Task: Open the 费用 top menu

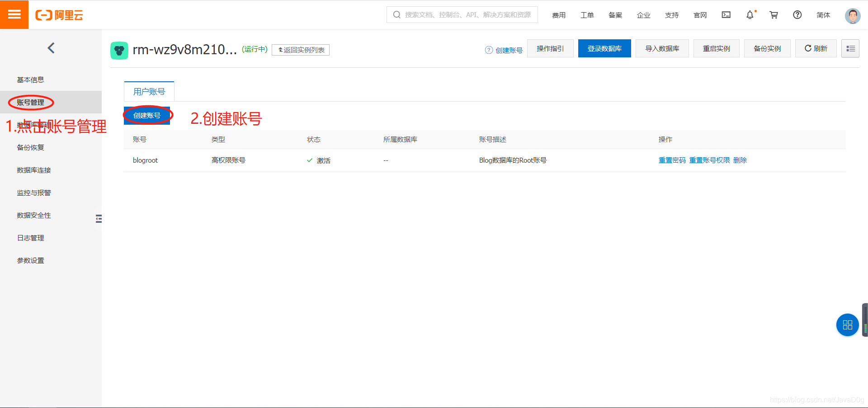Action: click(559, 15)
